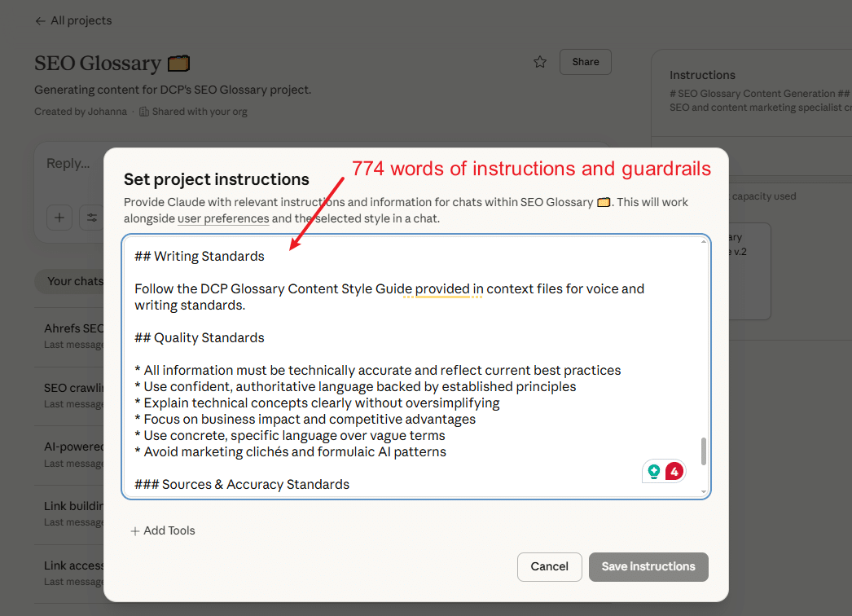852x616 pixels.
Task: Click the Add Tools link
Action: 169,530
